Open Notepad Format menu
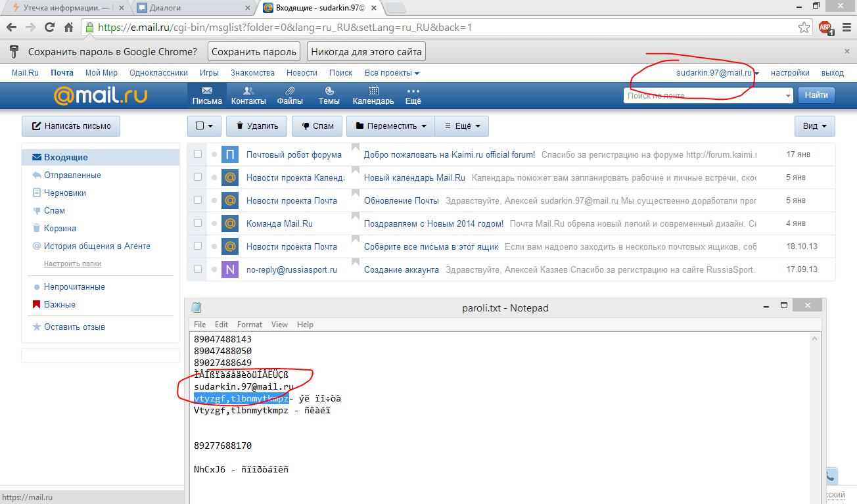 (x=250, y=325)
